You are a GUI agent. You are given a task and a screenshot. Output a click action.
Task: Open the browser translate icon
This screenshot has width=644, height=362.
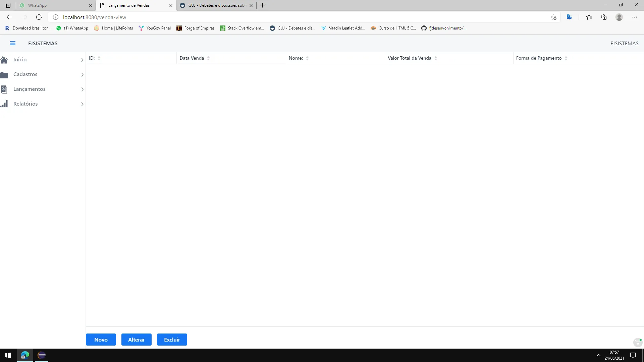pos(569,17)
